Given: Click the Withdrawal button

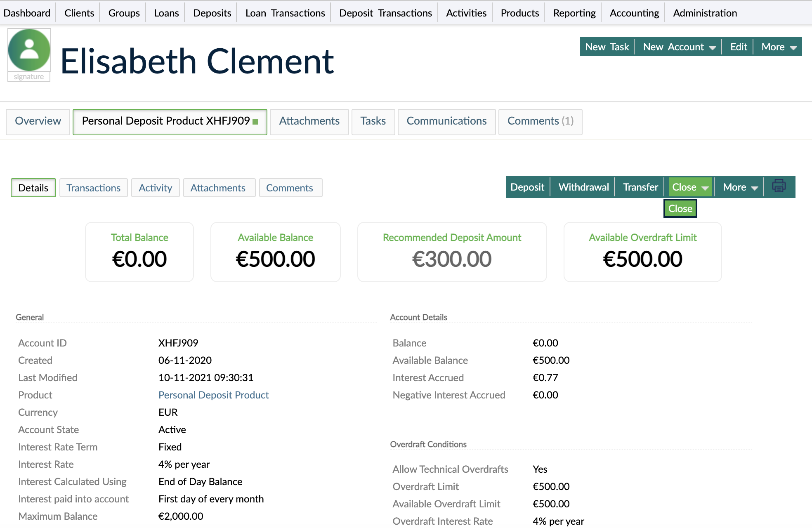Looking at the screenshot, I should coord(583,187).
